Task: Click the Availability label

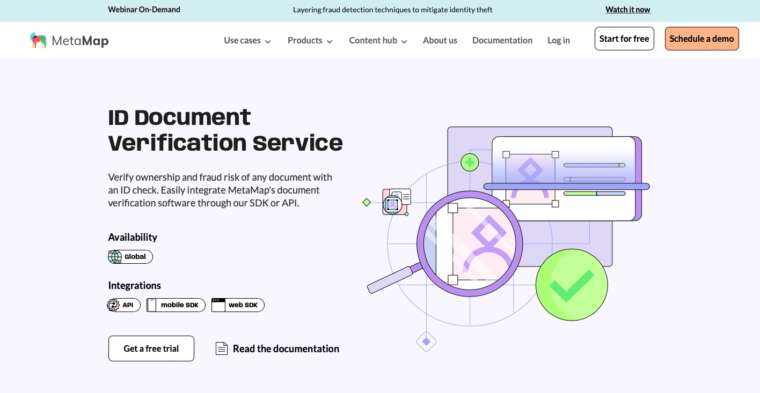Action: pos(132,237)
